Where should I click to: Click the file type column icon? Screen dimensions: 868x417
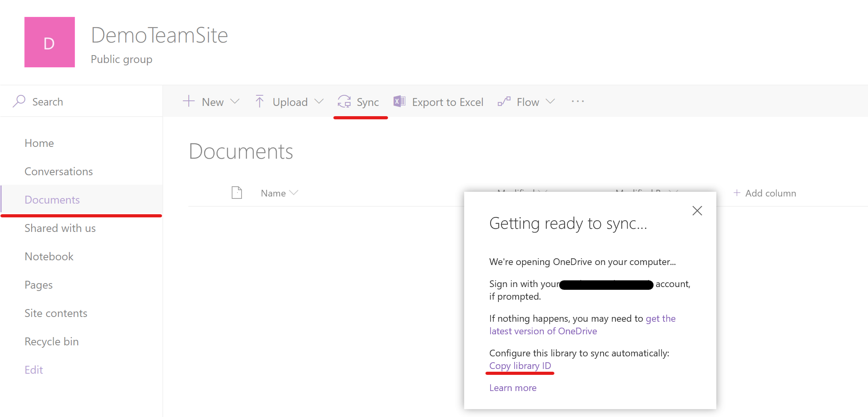click(237, 193)
